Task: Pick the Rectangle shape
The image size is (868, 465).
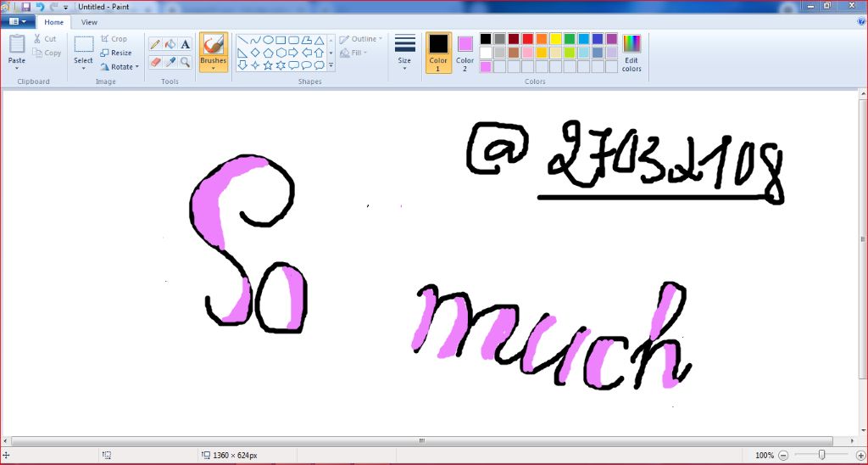Action: pyautogui.click(x=281, y=40)
